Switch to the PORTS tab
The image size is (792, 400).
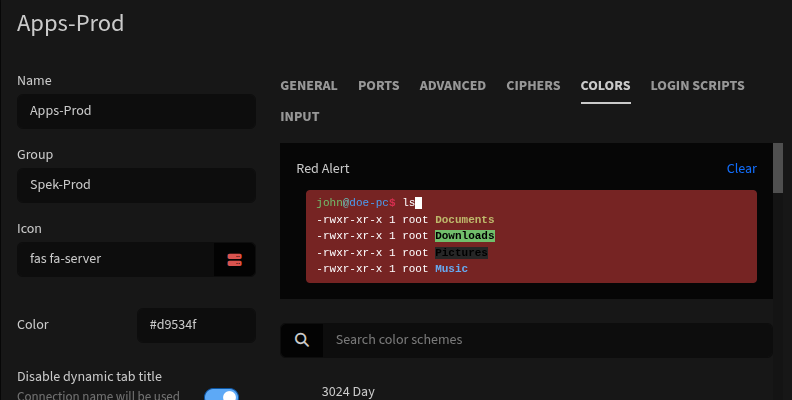378,86
